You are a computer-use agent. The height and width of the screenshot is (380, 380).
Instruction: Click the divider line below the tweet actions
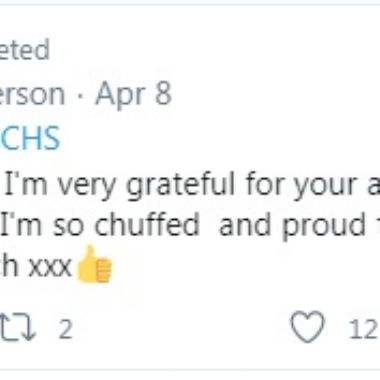190,369
